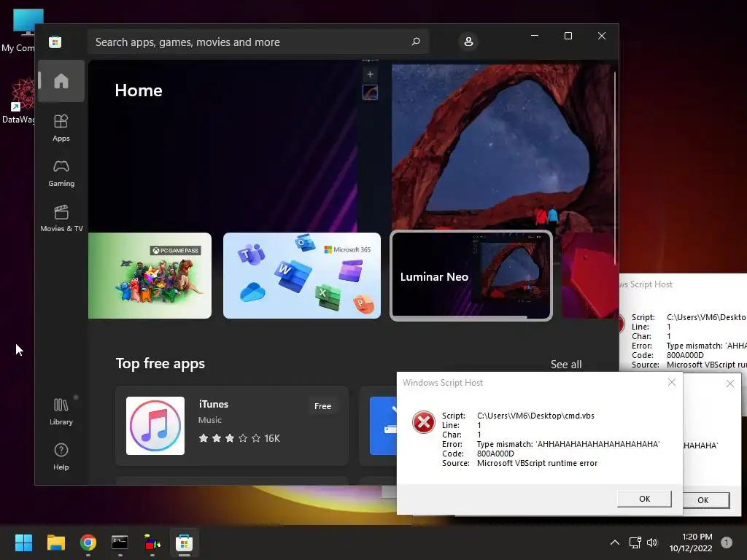The image size is (747, 560).
Task: Click the colorful app icon in taskbar
Action: pos(152,542)
